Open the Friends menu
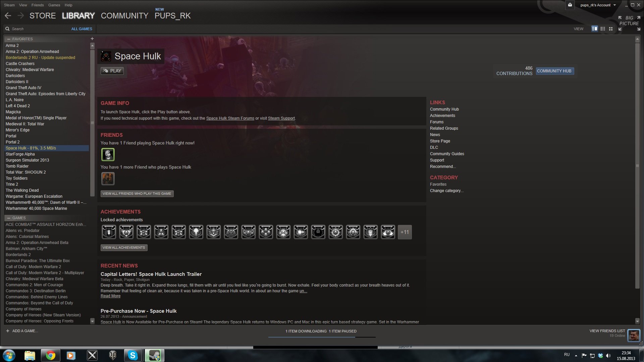644x362 pixels. coord(38,5)
